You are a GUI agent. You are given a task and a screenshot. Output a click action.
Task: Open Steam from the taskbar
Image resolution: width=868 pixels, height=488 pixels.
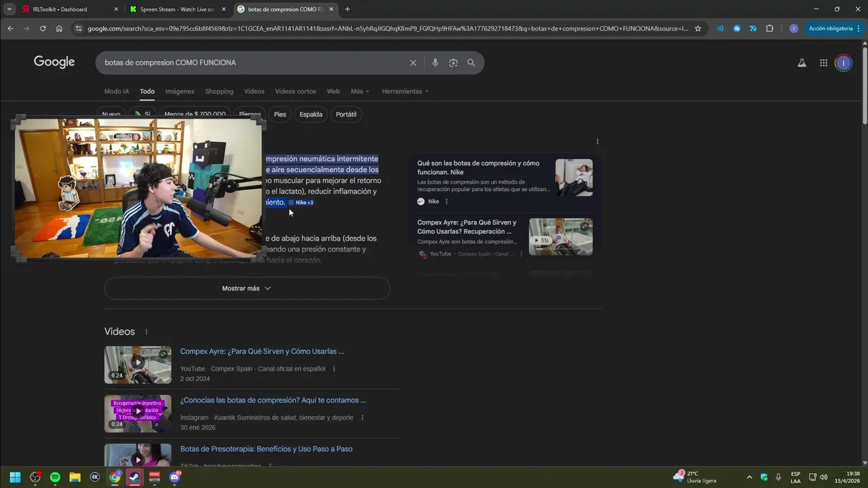click(x=135, y=477)
